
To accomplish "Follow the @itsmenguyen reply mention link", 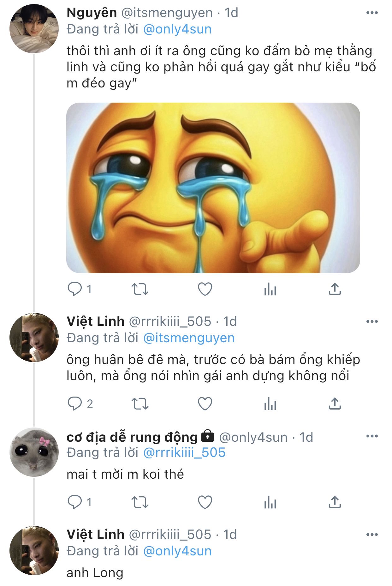I will 189,338.
